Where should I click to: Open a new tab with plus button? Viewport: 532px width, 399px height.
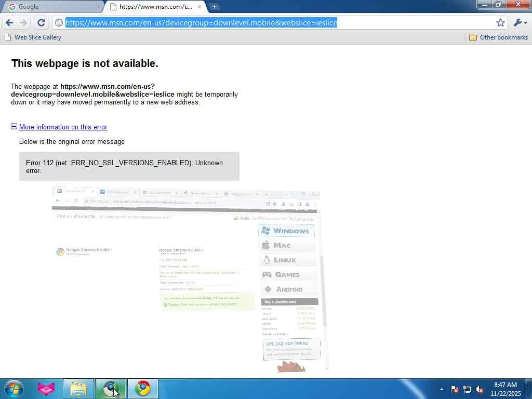214,6
